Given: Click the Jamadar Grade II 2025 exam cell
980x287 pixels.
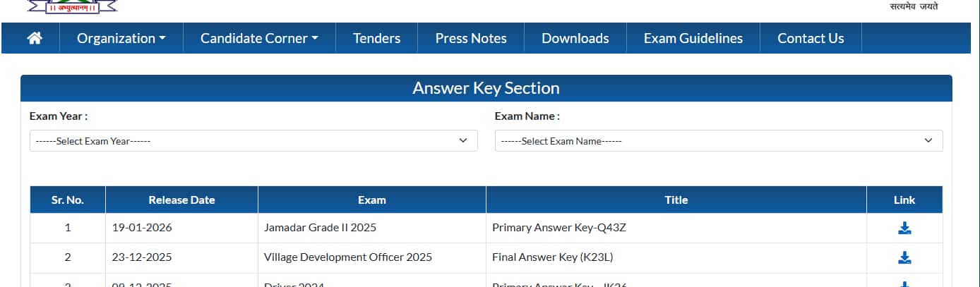Looking at the screenshot, I should point(320,228).
